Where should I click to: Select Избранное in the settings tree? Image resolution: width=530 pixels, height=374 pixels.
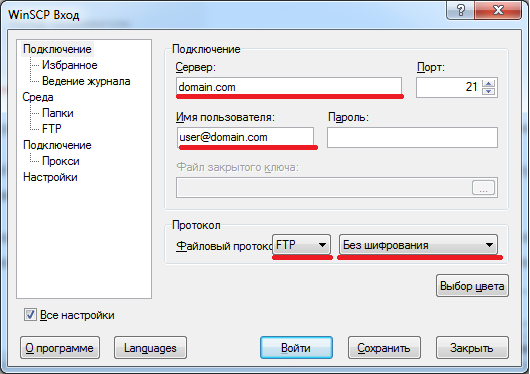(x=70, y=65)
